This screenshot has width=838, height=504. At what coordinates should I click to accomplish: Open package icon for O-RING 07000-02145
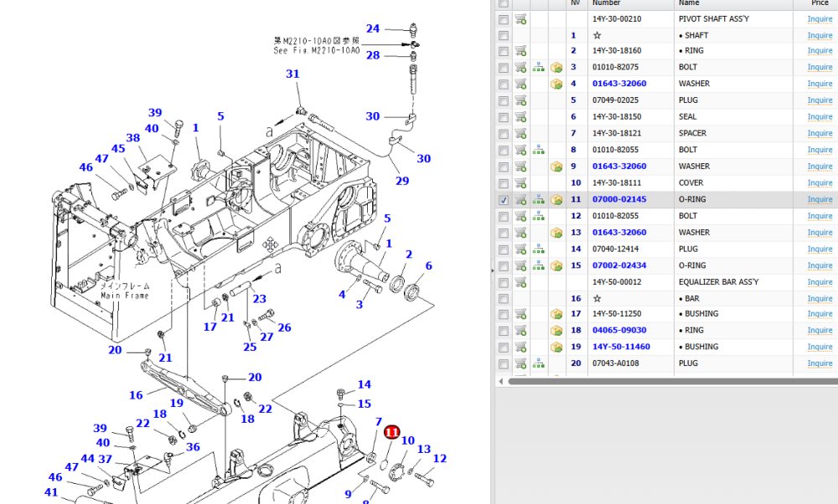pyautogui.click(x=556, y=200)
